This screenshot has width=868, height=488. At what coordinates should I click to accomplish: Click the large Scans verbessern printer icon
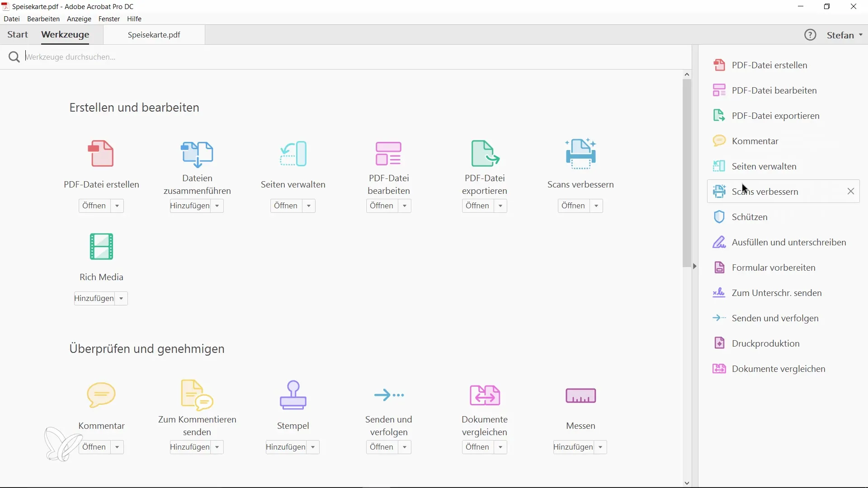click(x=580, y=154)
